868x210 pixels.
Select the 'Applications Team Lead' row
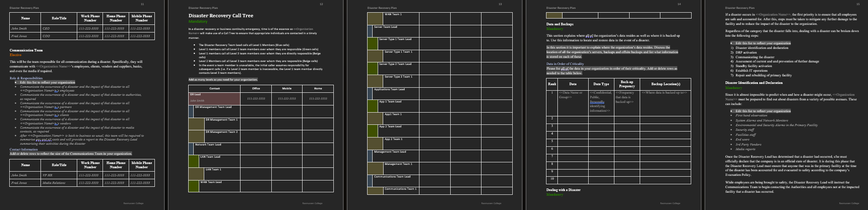click(440, 93)
